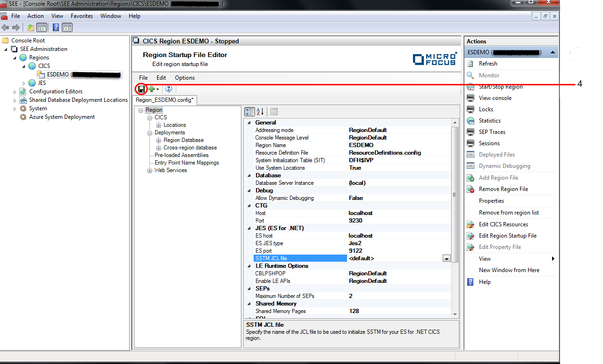
Task: Expand the Configuration Editors node
Action: point(15,91)
